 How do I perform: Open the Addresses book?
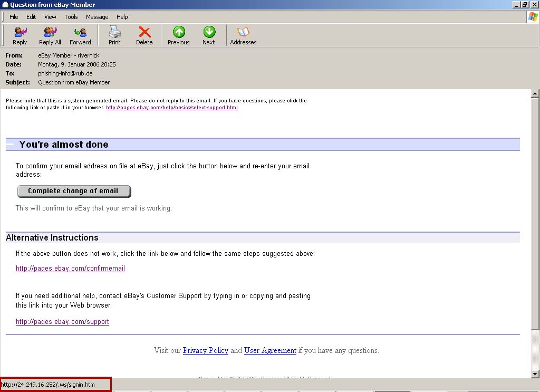point(243,36)
